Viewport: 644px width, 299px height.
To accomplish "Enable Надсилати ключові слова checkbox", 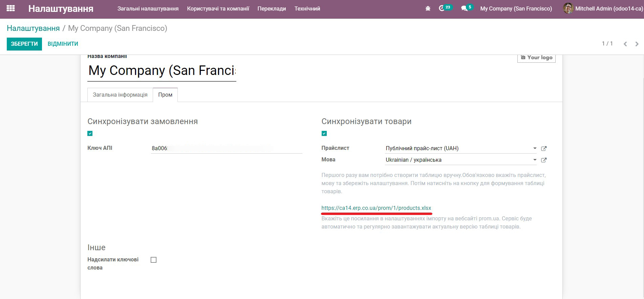I will pos(154,260).
